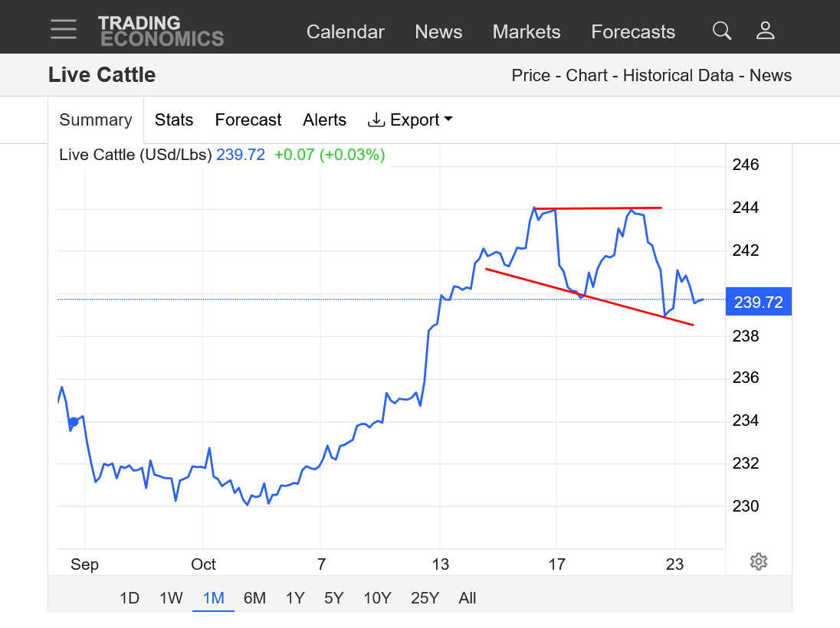Open News in top navigation
Viewport: 840px width, 628px height.
438,32
